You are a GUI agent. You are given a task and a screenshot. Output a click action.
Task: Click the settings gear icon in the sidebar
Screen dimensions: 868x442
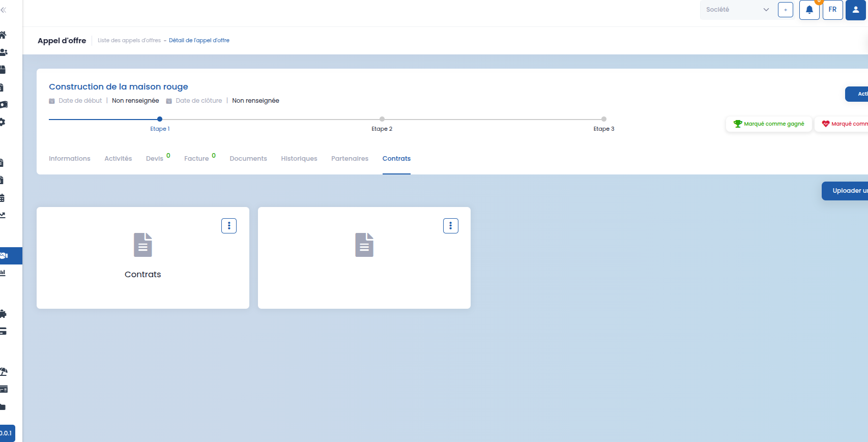tap(3, 122)
